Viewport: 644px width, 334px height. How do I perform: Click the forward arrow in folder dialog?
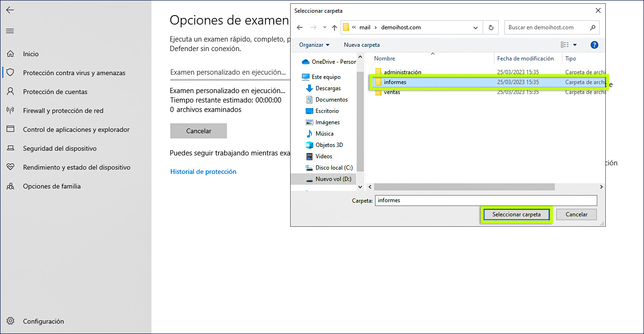[313, 27]
